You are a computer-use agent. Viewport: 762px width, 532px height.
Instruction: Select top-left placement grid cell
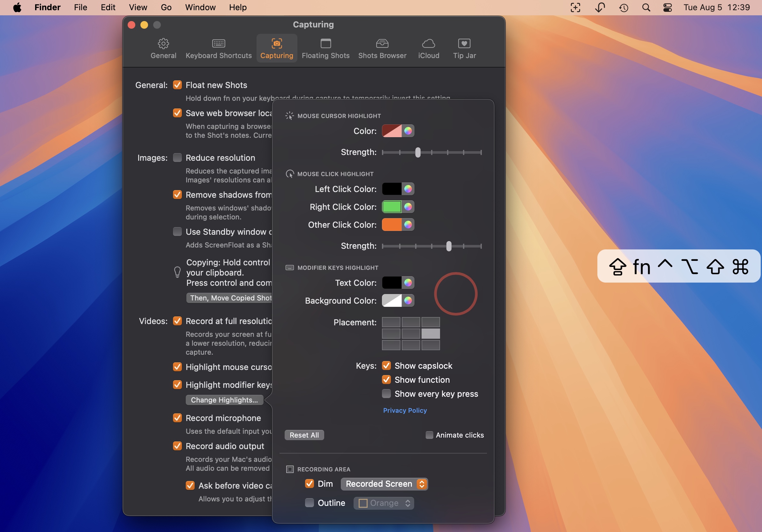tap(391, 322)
